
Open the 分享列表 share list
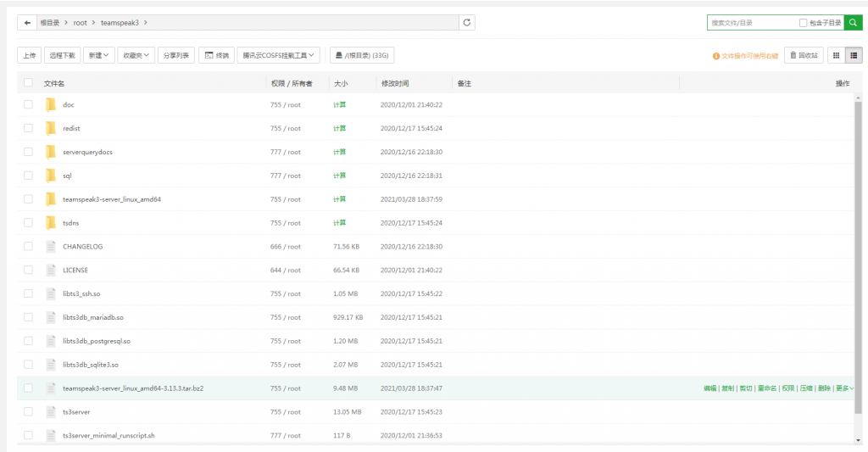pyautogui.click(x=176, y=55)
